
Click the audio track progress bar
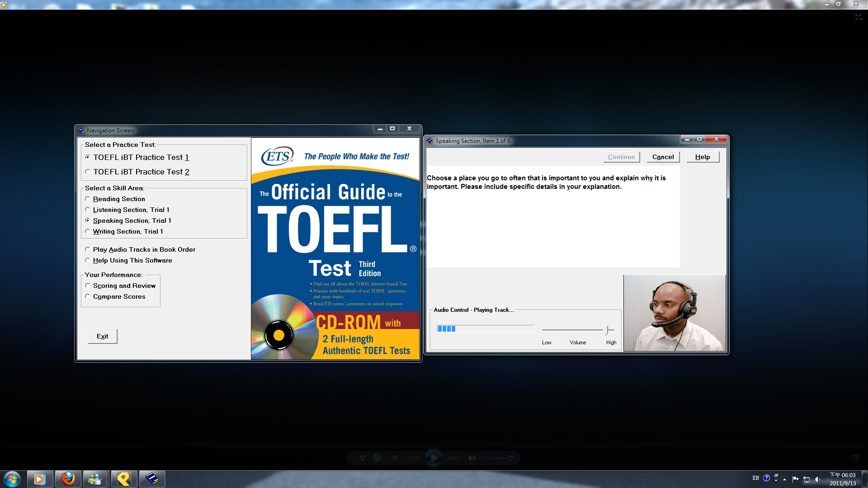click(486, 328)
